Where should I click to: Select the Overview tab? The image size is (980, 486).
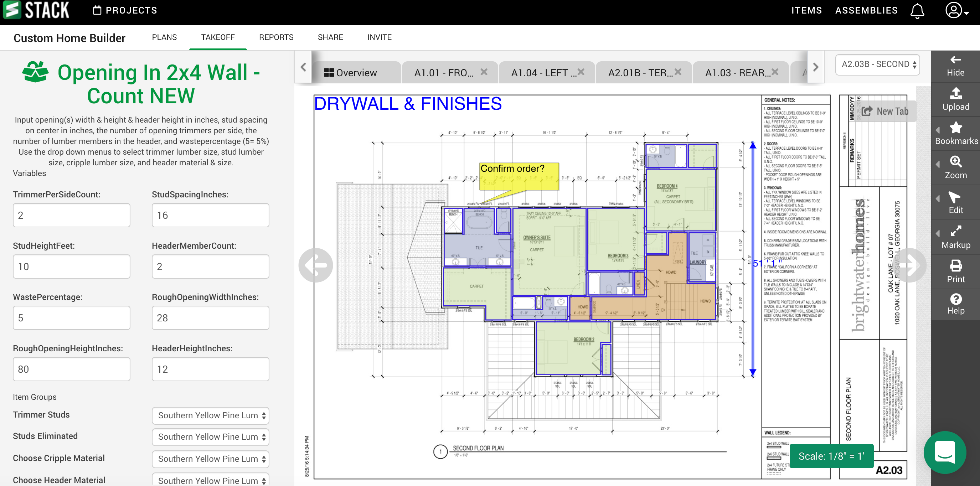point(351,73)
